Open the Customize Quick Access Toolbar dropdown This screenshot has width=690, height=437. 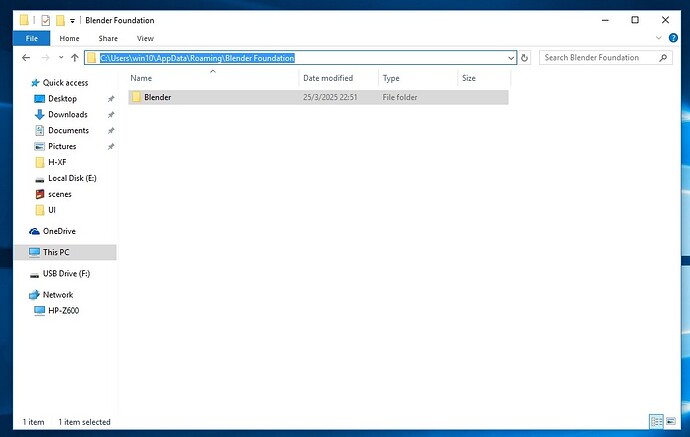72,21
